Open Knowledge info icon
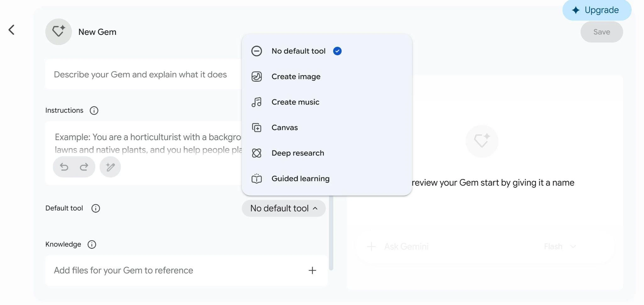The width and height of the screenshot is (644, 305). pyautogui.click(x=92, y=244)
